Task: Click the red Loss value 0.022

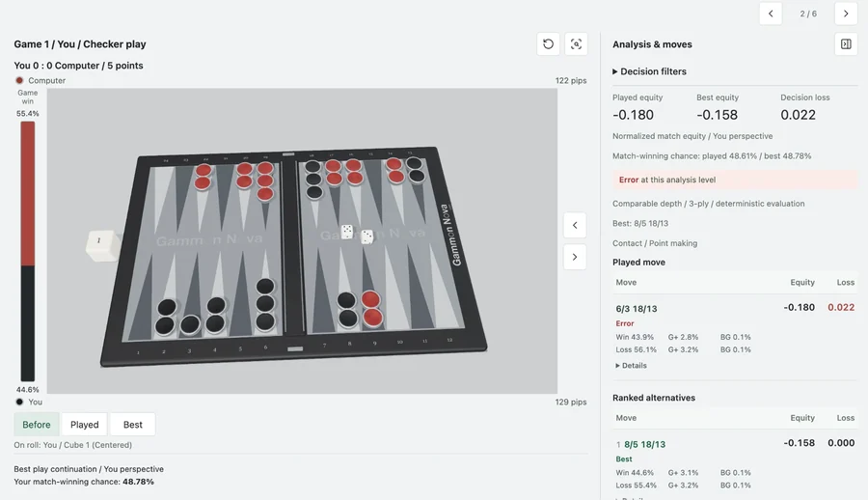Action: tap(841, 307)
